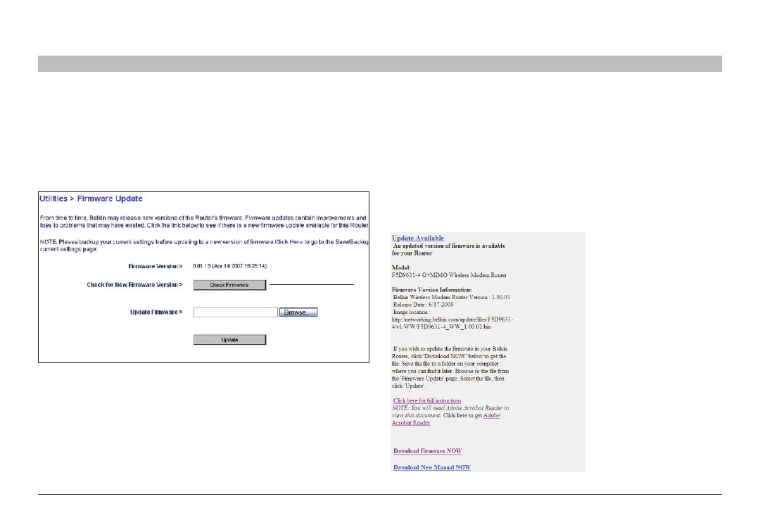
Task: Select 'Check for New Firmware Version >' label
Action: (134, 285)
